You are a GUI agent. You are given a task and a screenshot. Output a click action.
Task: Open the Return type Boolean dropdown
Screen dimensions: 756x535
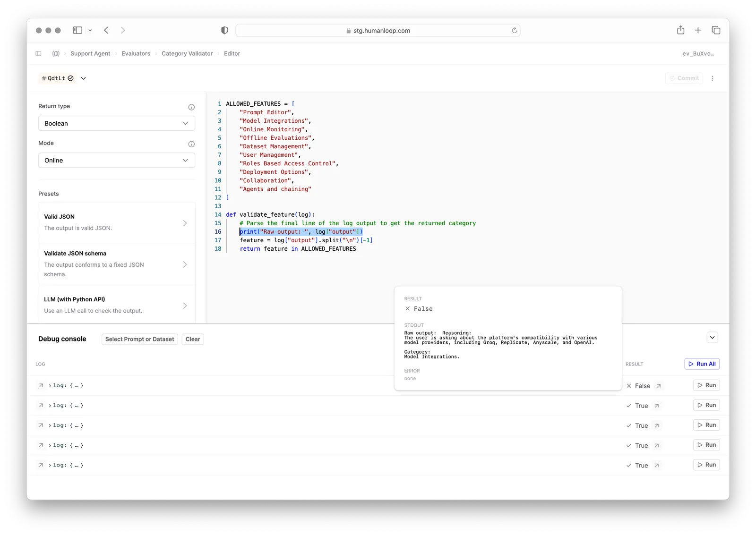(117, 123)
